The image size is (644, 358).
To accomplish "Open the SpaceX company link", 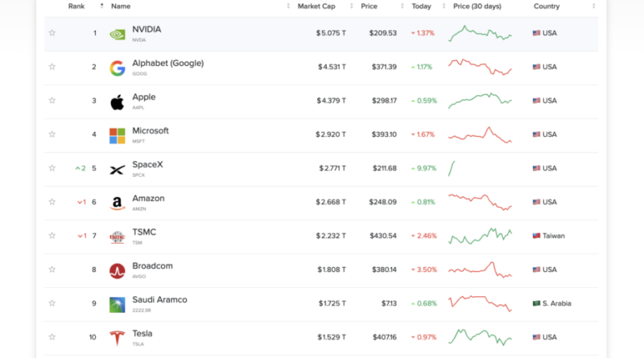I will pyautogui.click(x=147, y=165).
